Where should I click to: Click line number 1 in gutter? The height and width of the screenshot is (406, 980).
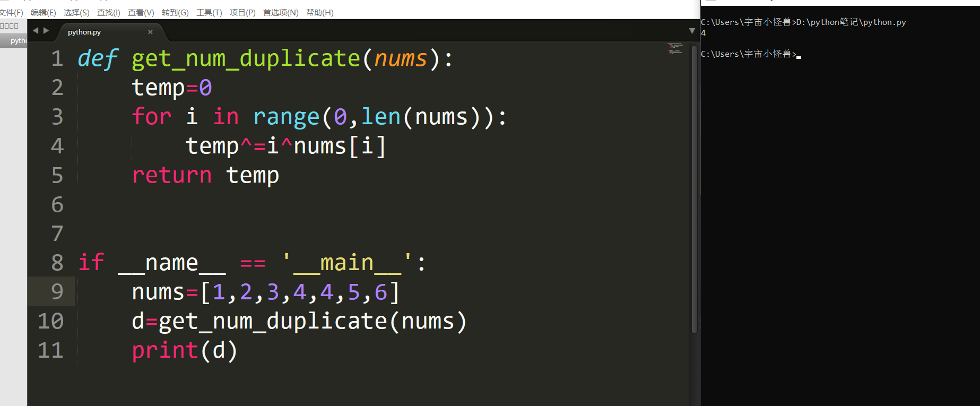57,58
